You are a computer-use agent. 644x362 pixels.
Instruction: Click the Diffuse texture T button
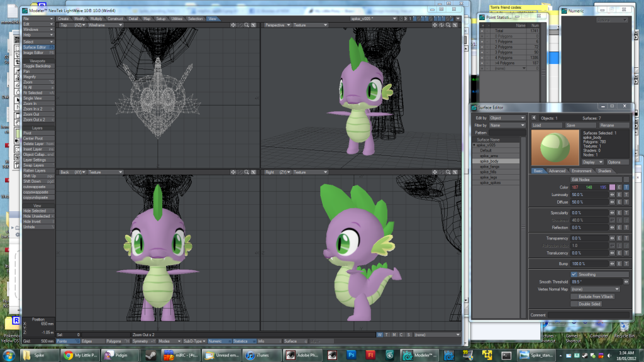tap(626, 202)
